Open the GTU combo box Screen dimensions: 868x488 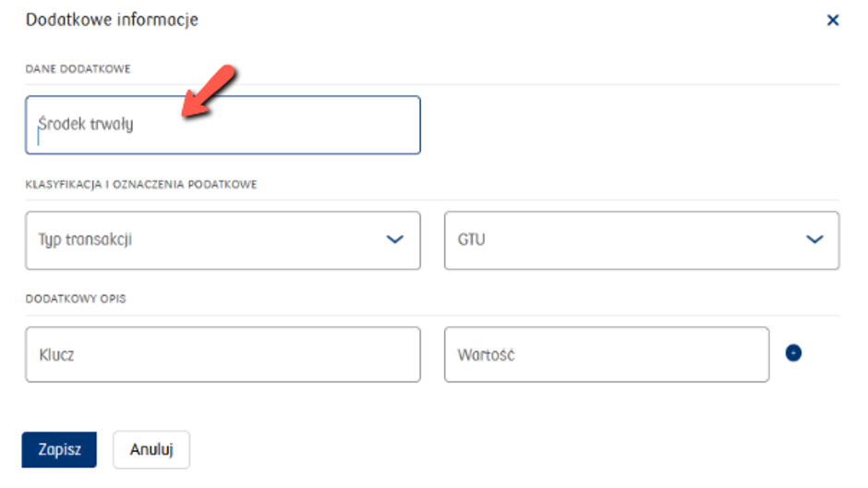pos(642,240)
